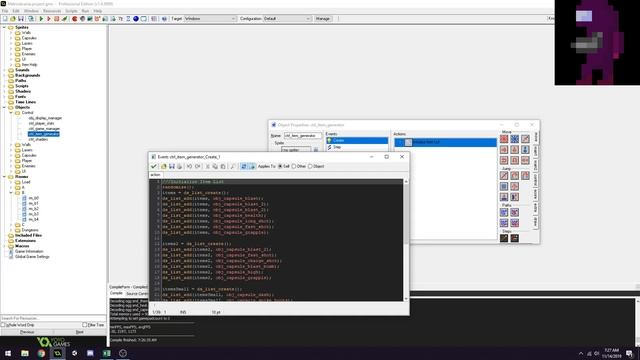Select the Step event in Events list
The image size is (640, 360).
tap(357, 147)
